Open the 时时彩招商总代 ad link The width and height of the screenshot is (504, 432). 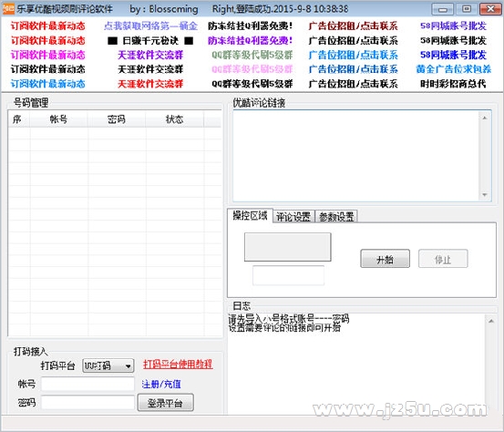point(453,84)
